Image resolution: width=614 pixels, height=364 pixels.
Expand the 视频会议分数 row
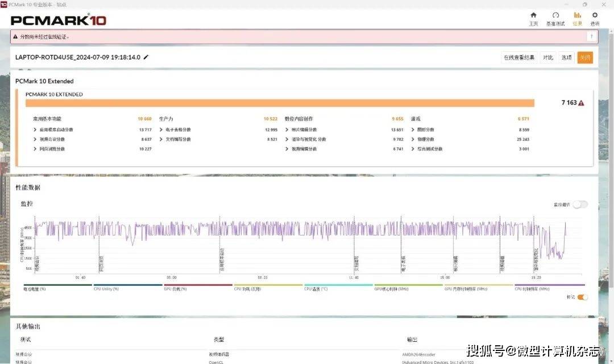tap(35, 139)
